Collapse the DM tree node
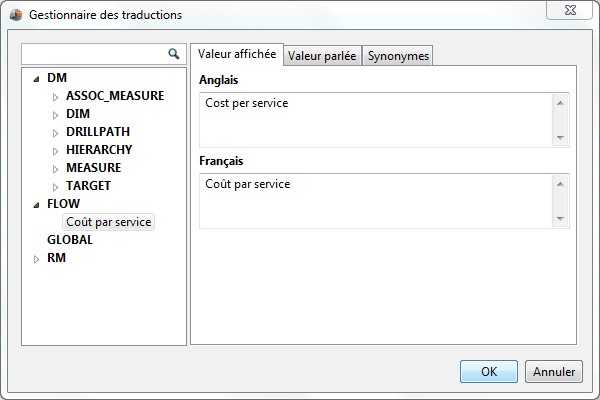600x400 pixels. (37, 78)
